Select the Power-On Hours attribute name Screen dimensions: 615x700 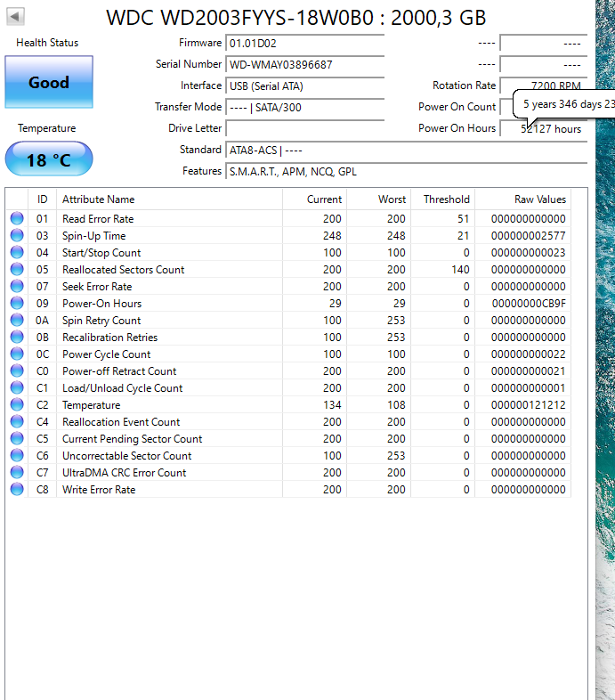pyautogui.click(x=102, y=304)
